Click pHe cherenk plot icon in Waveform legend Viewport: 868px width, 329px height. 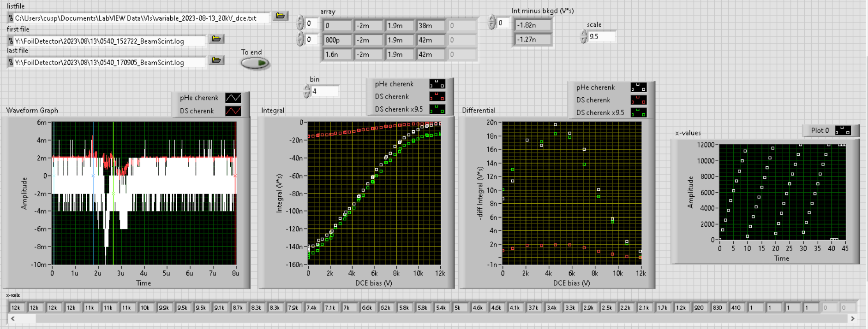click(x=233, y=98)
